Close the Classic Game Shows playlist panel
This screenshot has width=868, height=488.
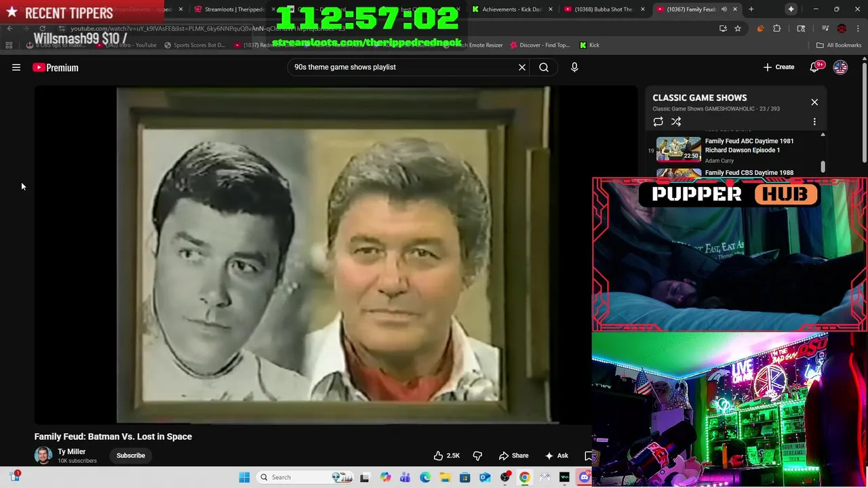(814, 102)
